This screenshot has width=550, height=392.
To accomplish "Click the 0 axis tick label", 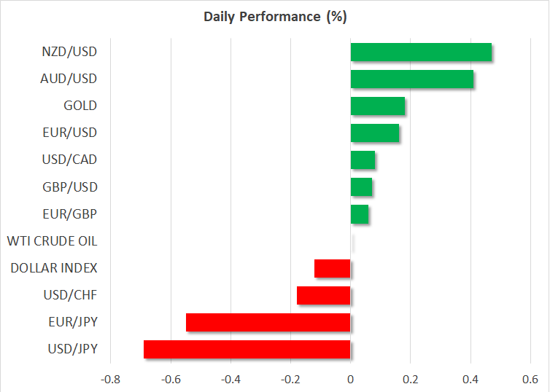I will click(351, 380).
